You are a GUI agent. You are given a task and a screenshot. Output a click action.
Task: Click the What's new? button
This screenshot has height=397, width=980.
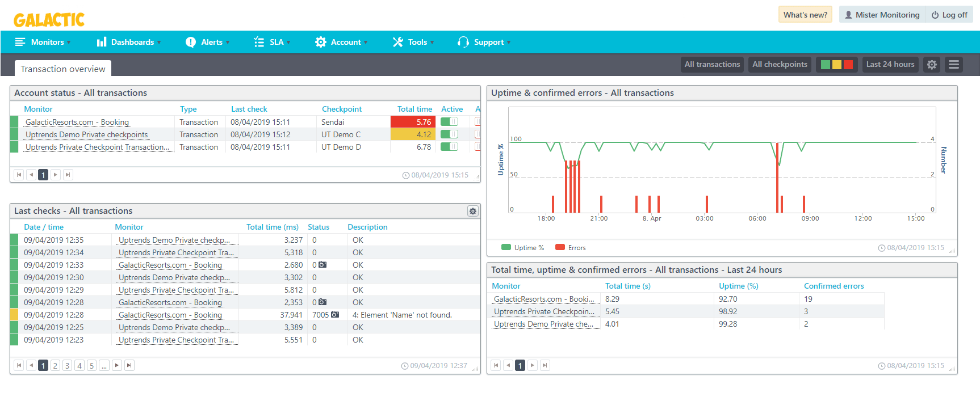pos(805,15)
